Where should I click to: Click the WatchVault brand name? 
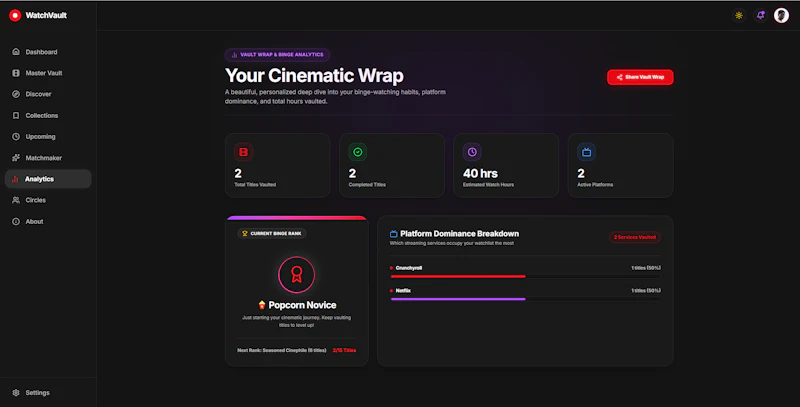pyautogui.click(x=46, y=15)
